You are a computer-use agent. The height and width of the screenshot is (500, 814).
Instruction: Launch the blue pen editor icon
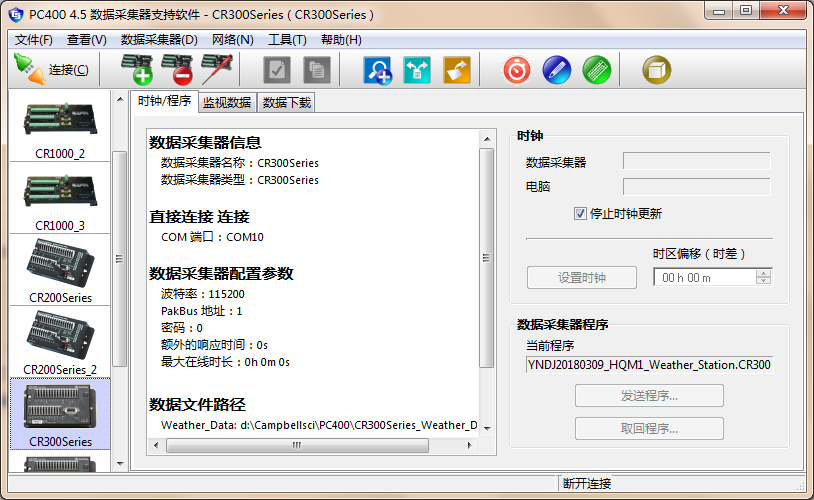point(556,70)
